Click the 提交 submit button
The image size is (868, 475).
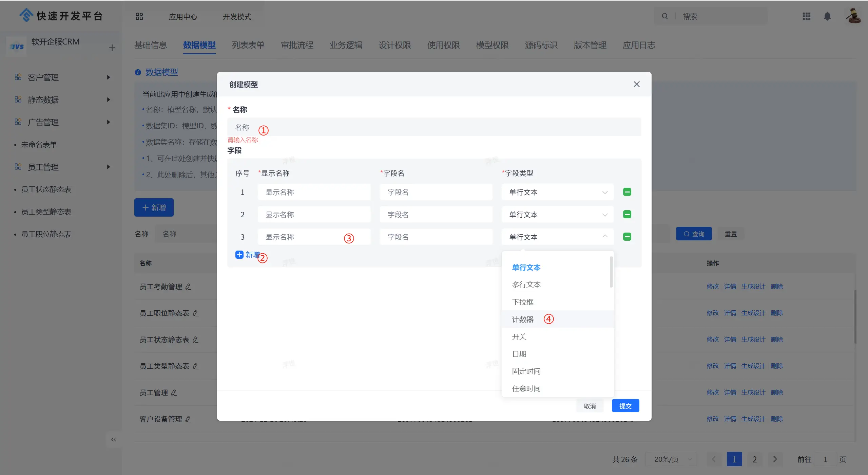pyautogui.click(x=625, y=406)
